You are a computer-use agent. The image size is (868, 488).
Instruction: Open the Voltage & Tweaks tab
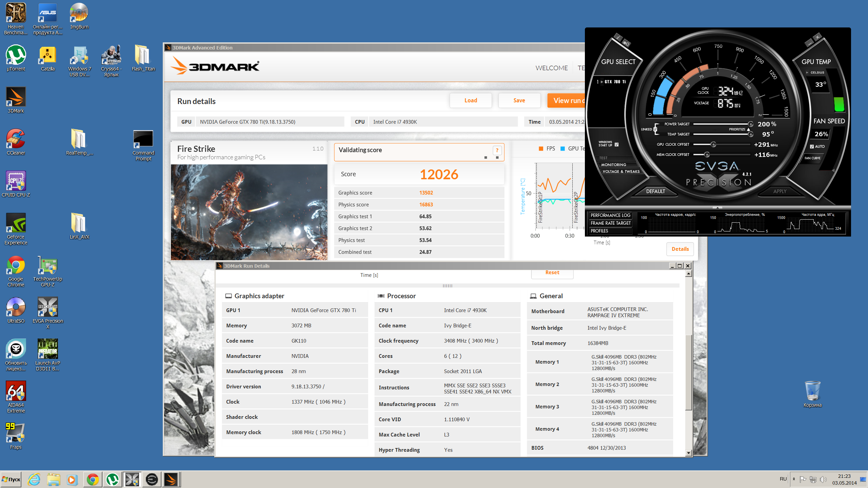(621, 171)
